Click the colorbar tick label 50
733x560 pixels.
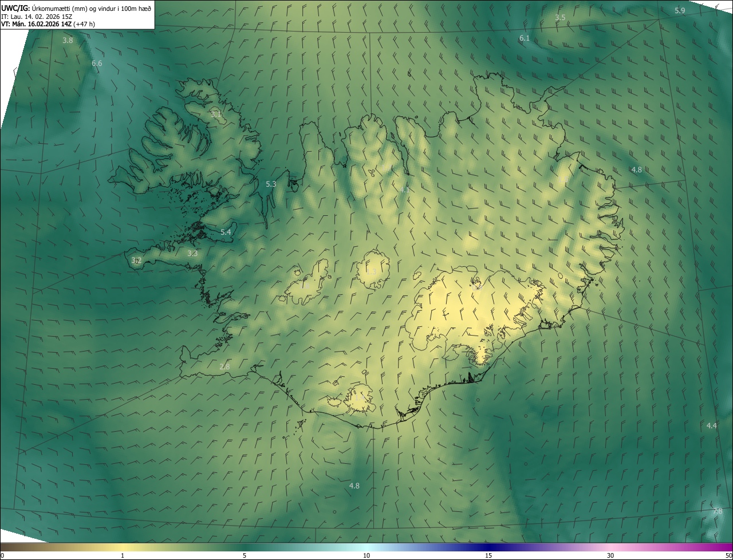(x=728, y=555)
